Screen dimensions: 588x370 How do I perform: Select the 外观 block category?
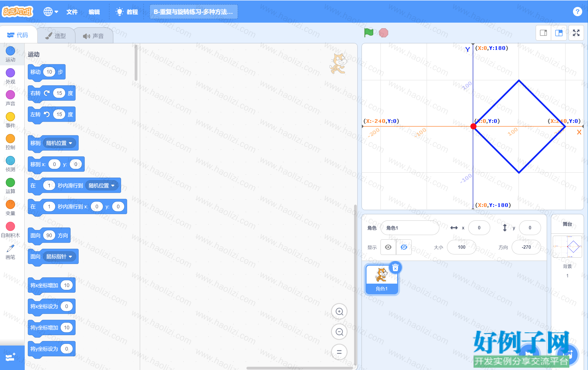pyautogui.click(x=10, y=76)
